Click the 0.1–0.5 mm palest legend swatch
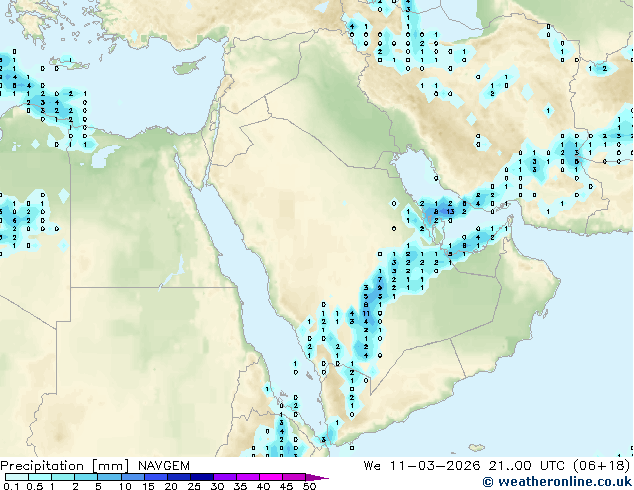The image size is (634, 490). pyautogui.click(x=17, y=477)
